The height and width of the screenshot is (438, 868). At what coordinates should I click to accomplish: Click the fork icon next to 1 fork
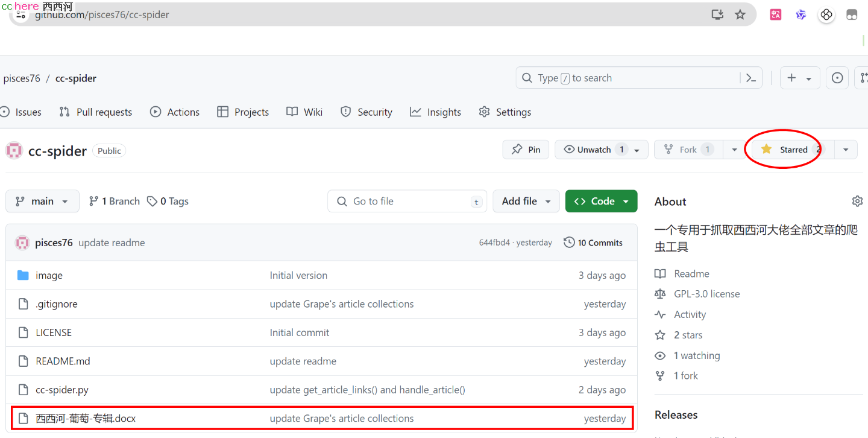[660, 376]
